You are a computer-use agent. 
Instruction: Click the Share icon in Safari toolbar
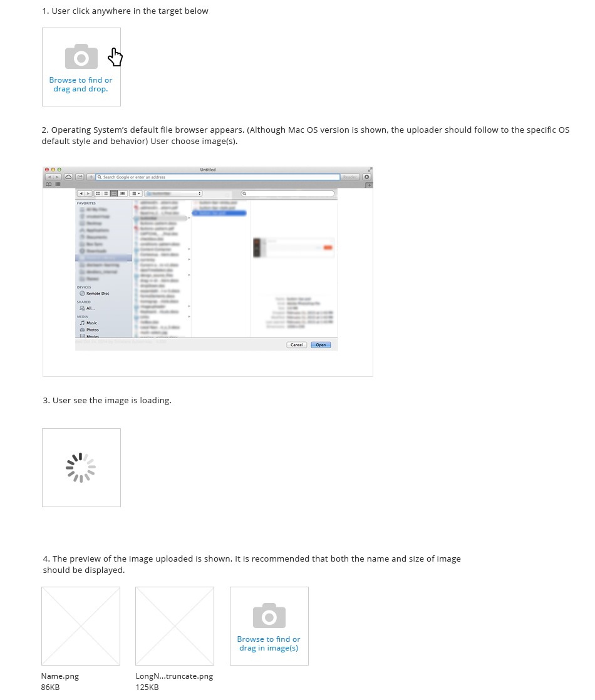(x=80, y=177)
